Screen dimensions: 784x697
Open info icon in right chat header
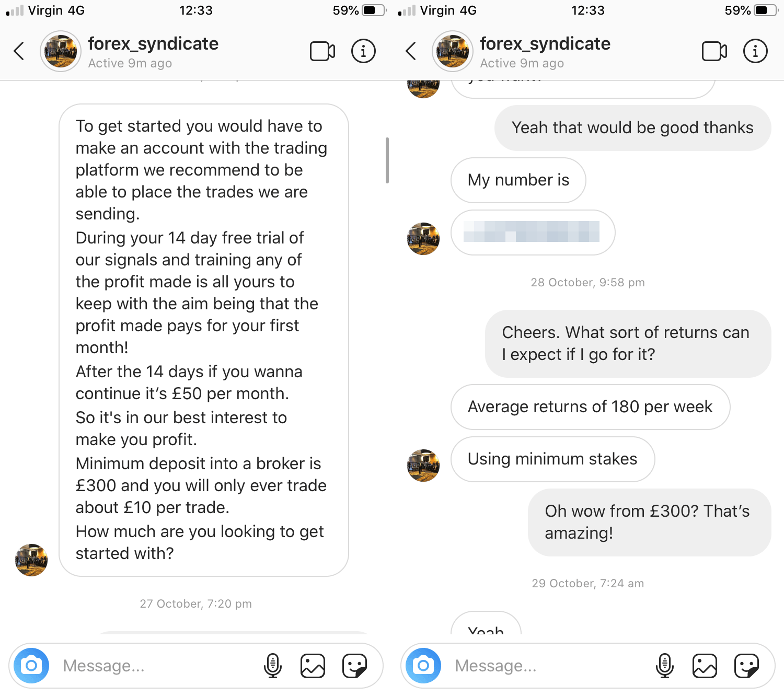755,51
